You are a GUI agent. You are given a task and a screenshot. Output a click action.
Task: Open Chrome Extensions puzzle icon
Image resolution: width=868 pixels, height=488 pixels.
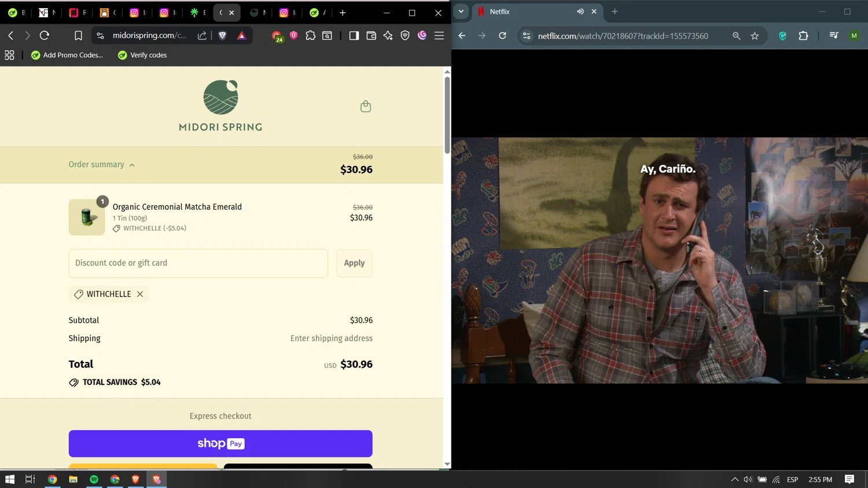[803, 36]
